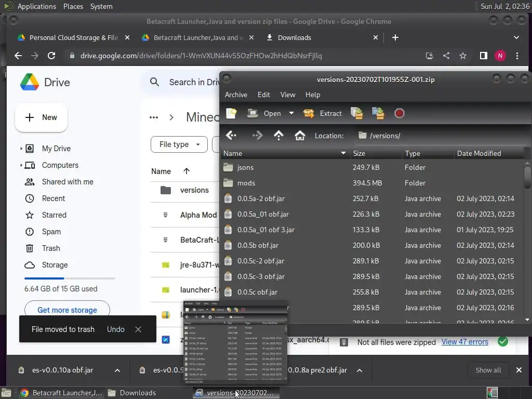Click the archive file list scrollbar
This screenshot has height=399, width=532.
click(x=527, y=177)
